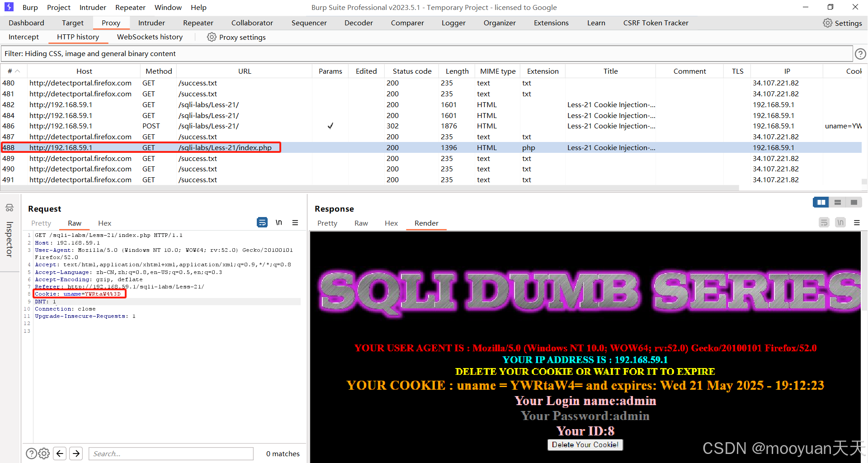The width and height of the screenshot is (868, 463).
Task: Click the history horizontal scrollbar
Action: coord(370,188)
